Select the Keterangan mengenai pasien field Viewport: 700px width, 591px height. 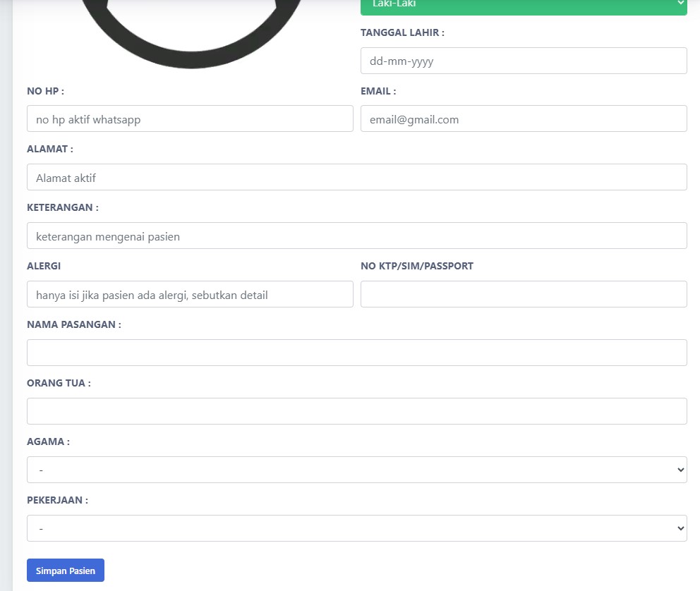click(356, 236)
